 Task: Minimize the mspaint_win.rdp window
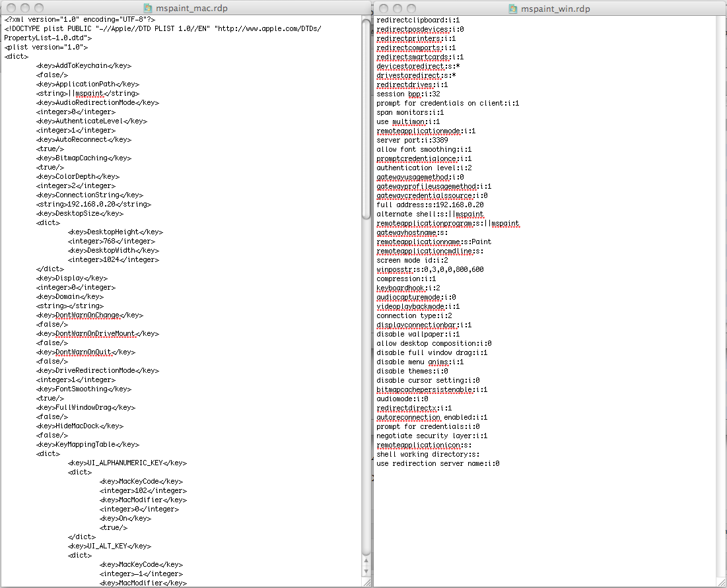pyautogui.click(x=398, y=8)
